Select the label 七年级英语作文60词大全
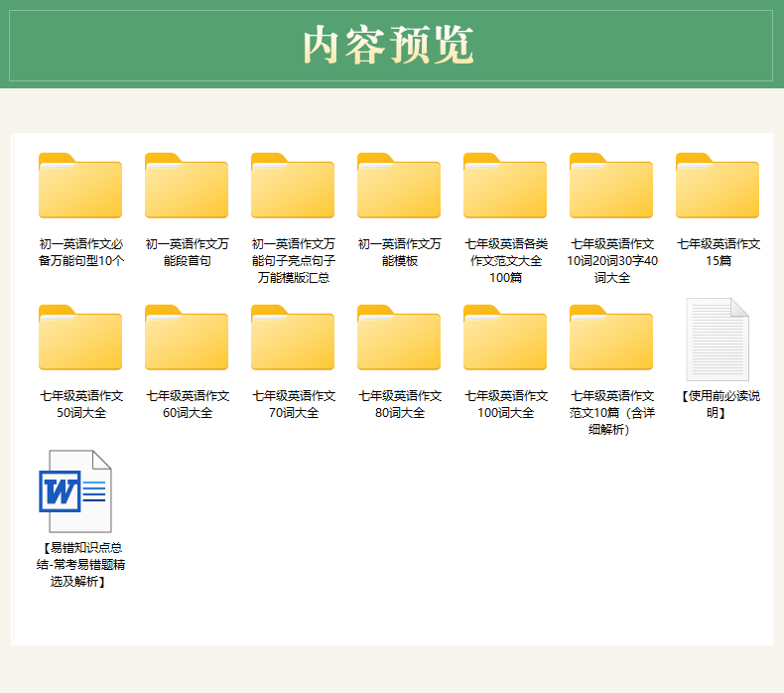The width and height of the screenshot is (784, 693). point(187,404)
